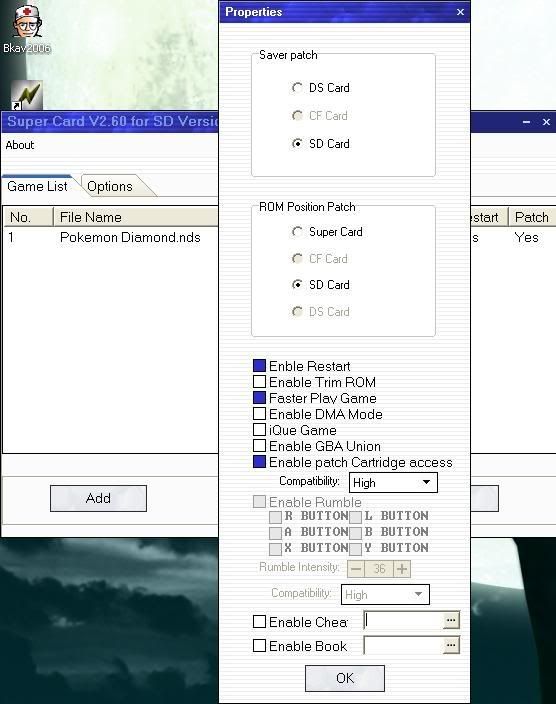Select DS Card under Saver patch

click(x=297, y=88)
